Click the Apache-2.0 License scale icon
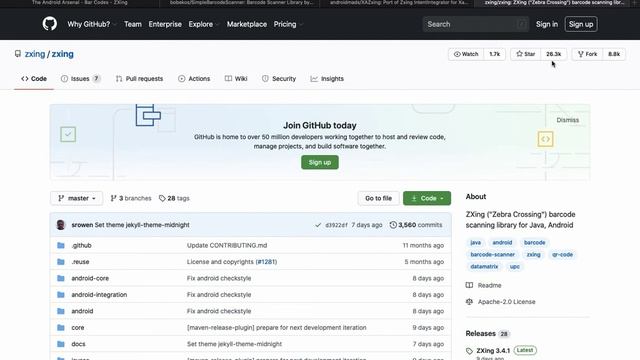 [469, 302]
